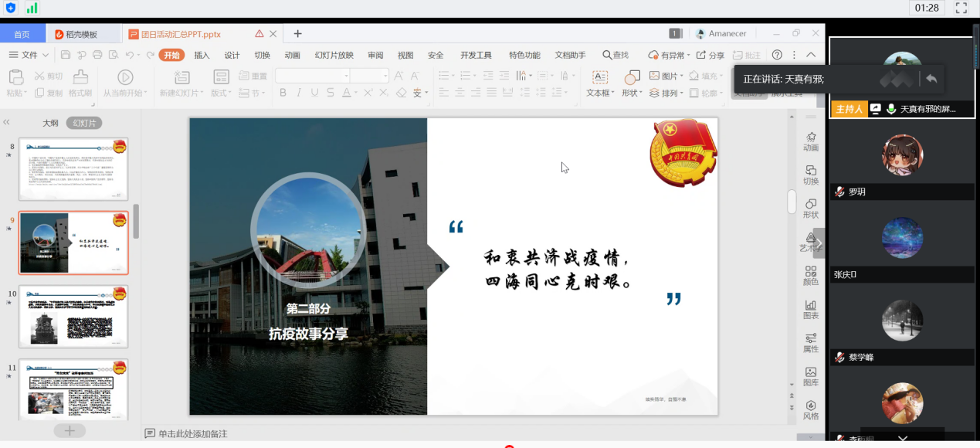This screenshot has width=980, height=448.
Task: Open the 版式 layout dropdown
Action: [221, 93]
